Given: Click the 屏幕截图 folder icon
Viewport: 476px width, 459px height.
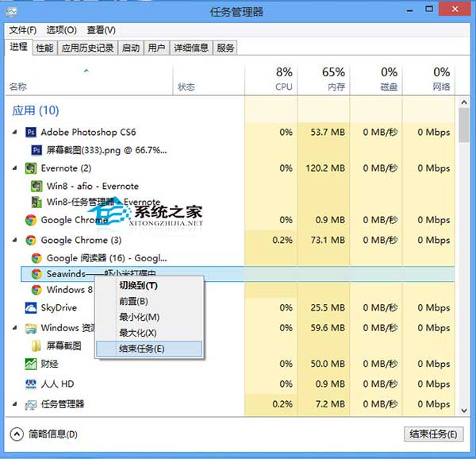Looking at the screenshot, I should coord(36,345).
